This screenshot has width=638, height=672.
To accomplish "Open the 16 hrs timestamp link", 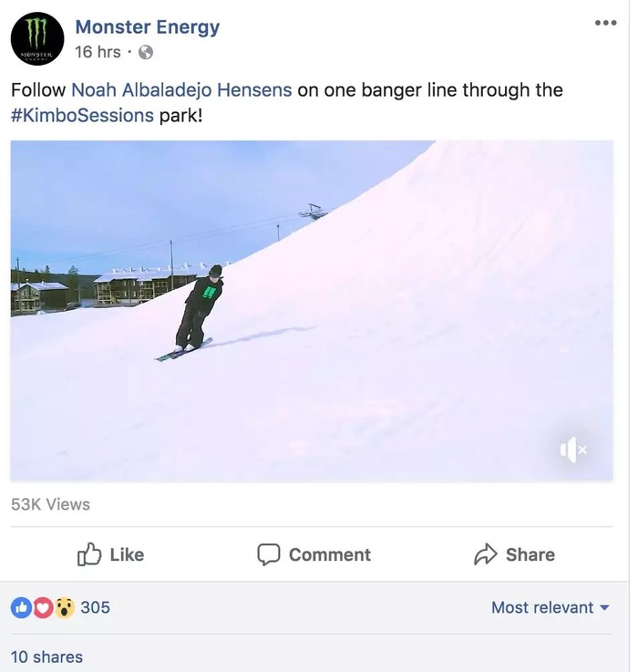I will click(98, 52).
